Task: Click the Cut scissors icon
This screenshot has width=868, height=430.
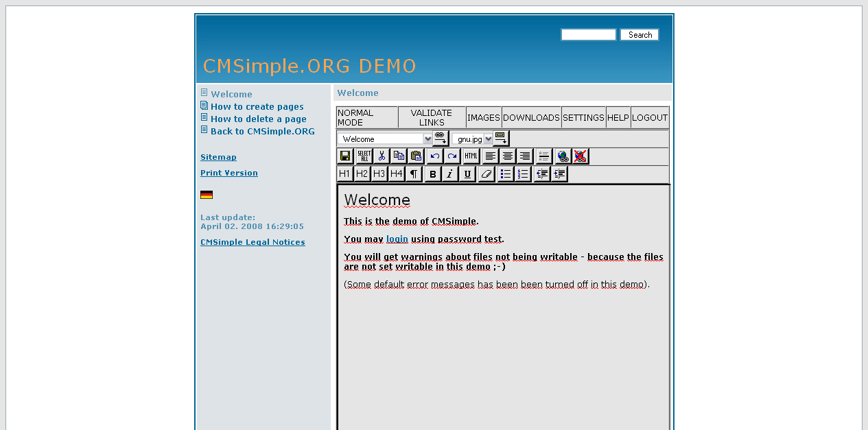Action: (x=382, y=156)
